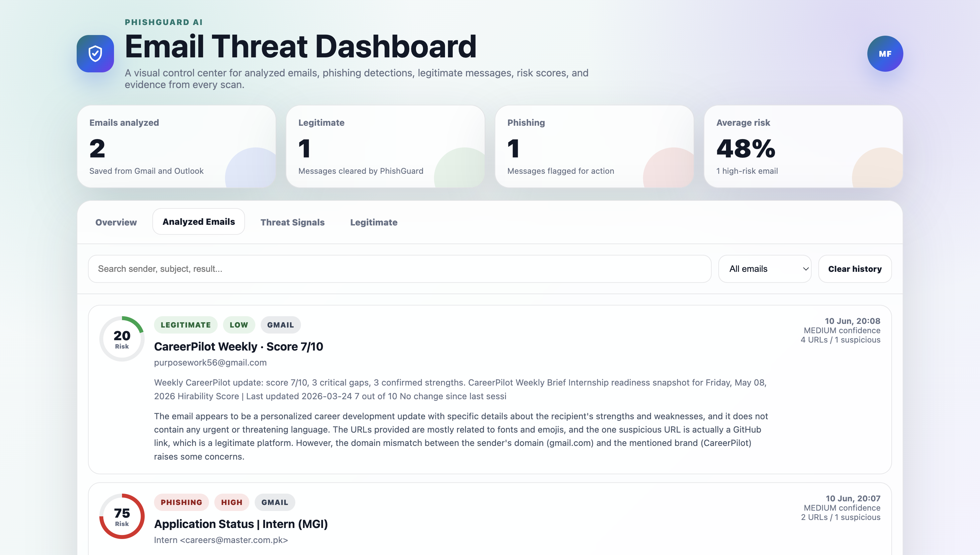980x555 pixels.
Task: Select the Analyzed Emails tab
Action: pyautogui.click(x=198, y=221)
